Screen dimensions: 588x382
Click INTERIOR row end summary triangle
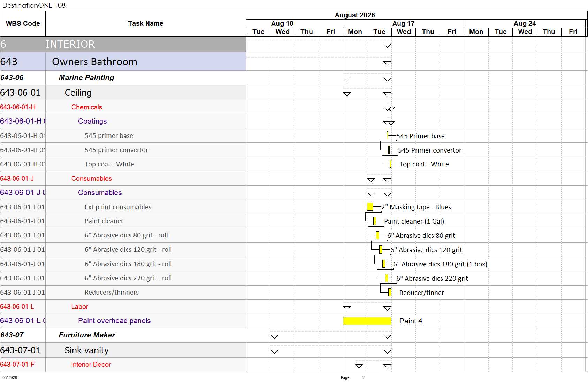(387, 46)
